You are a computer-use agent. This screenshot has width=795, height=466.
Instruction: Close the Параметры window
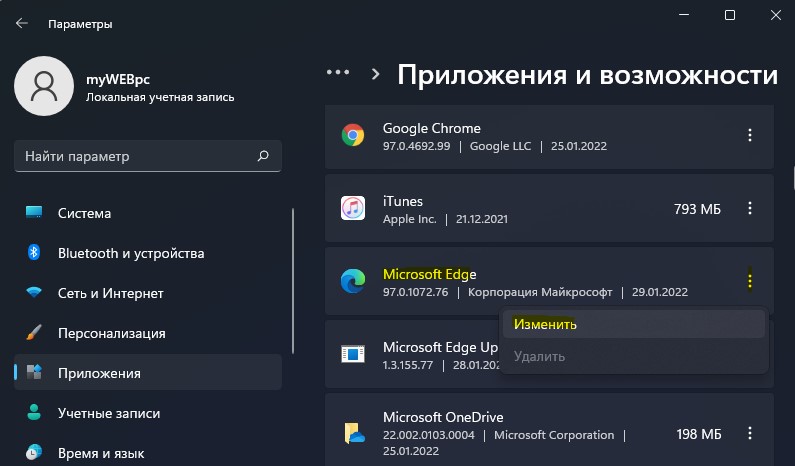coord(776,15)
